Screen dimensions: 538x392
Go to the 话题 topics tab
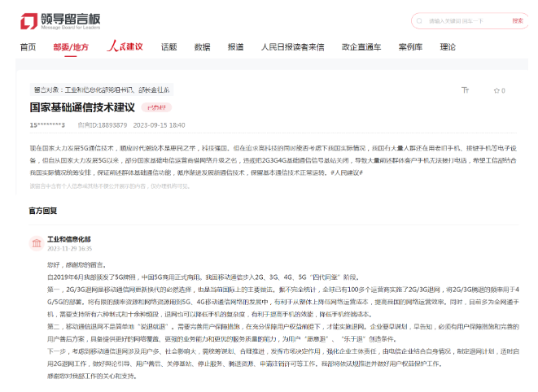[168, 47]
